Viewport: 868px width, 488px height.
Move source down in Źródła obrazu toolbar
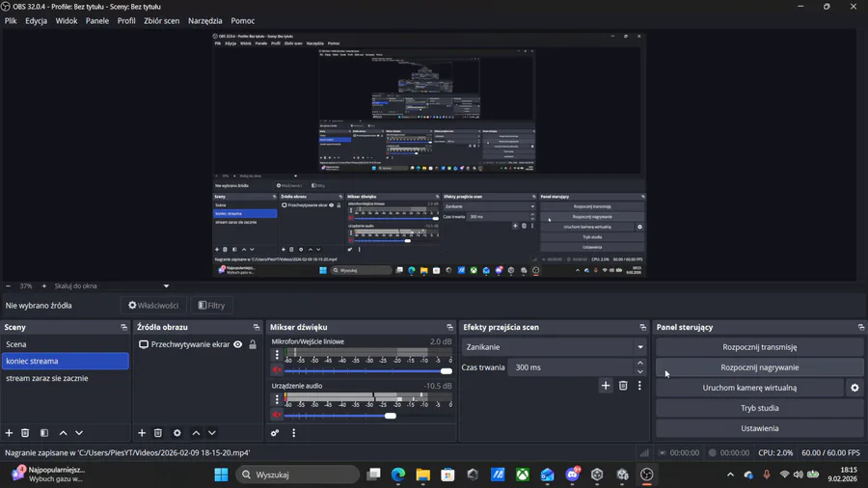(x=212, y=433)
